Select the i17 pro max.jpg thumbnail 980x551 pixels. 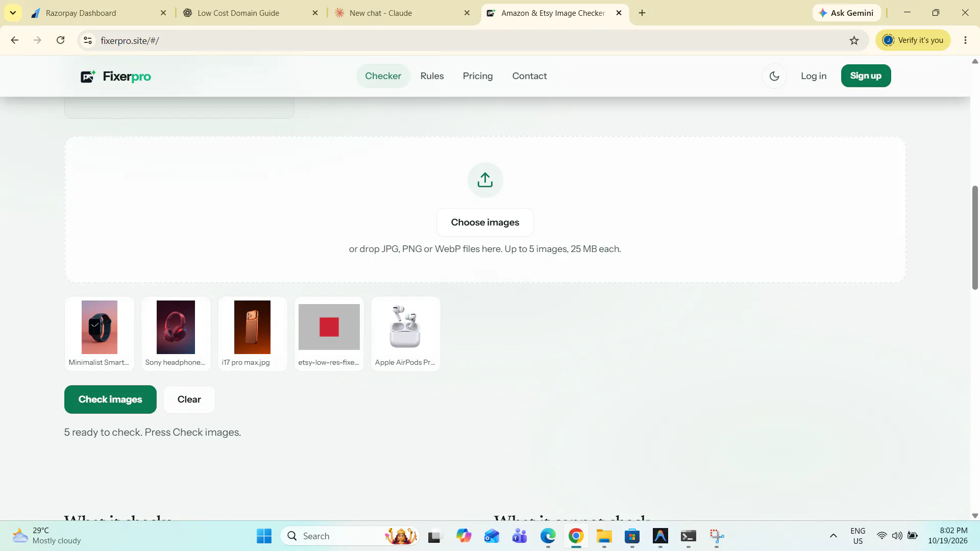(x=252, y=334)
